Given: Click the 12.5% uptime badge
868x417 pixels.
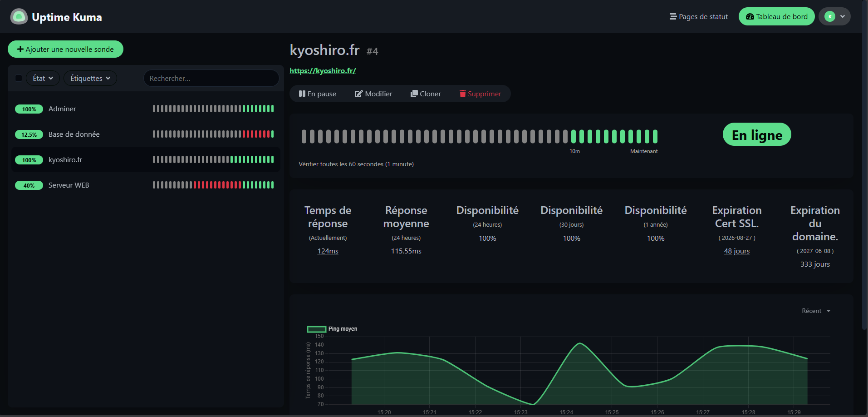Looking at the screenshot, I should pos(29,134).
